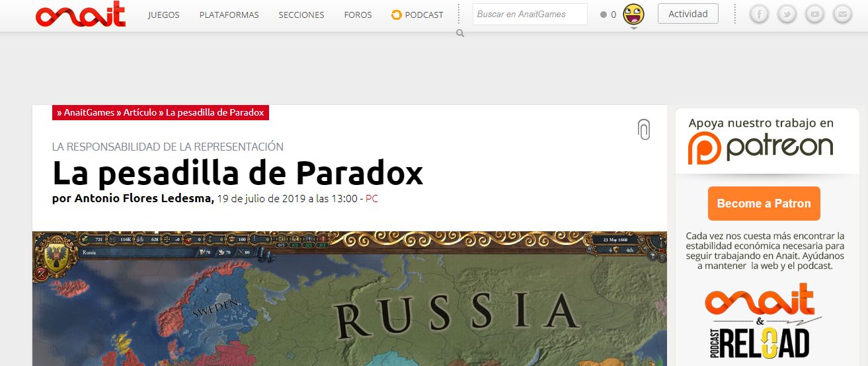Open the Twitter social icon
This screenshot has width=868, height=366.
[787, 14]
